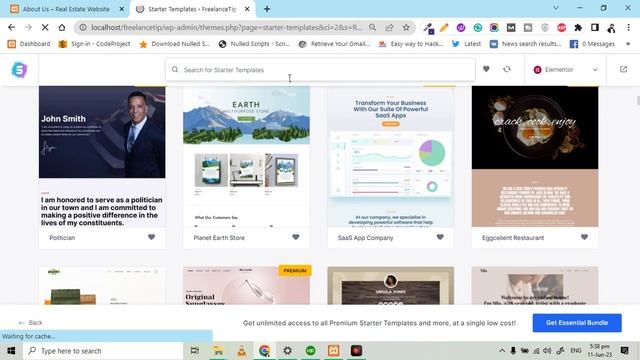Click the browser home icon
640x360 pixels.
[x=62, y=27]
